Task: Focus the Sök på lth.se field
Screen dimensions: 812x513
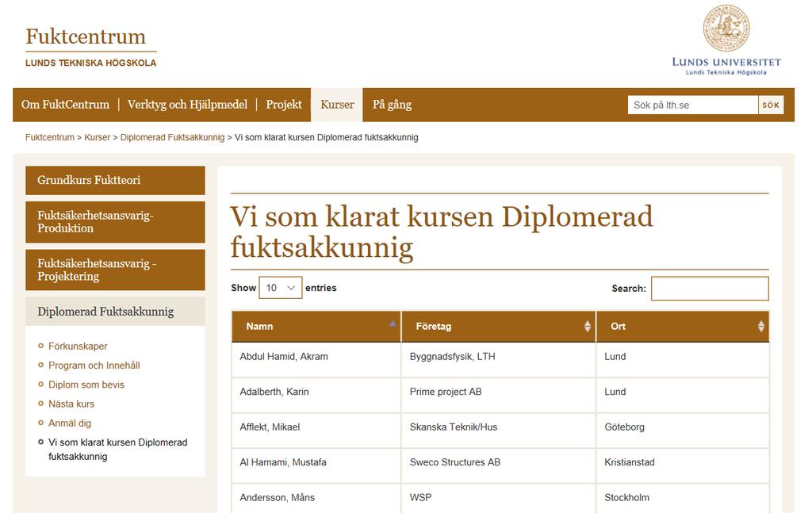Action: tap(693, 105)
